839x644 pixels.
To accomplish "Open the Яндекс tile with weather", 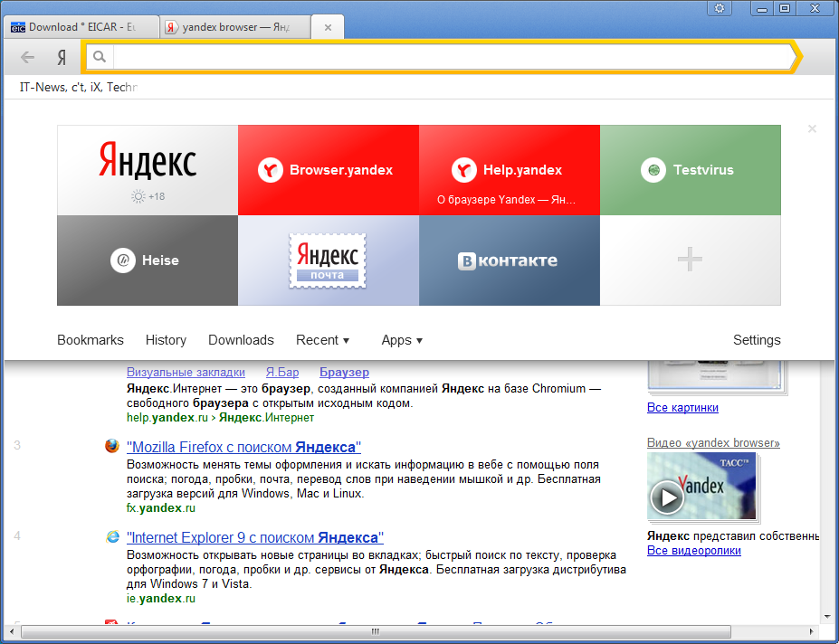I will pos(148,170).
